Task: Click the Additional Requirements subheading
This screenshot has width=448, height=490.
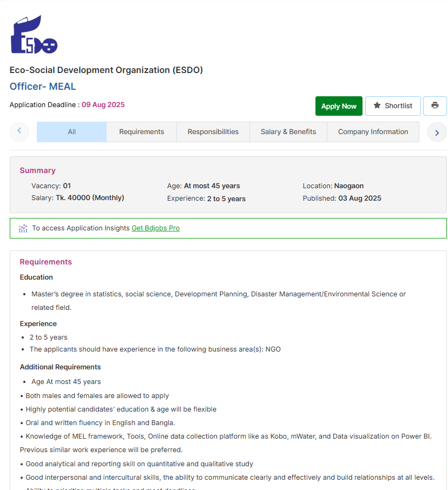Action: click(61, 367)
